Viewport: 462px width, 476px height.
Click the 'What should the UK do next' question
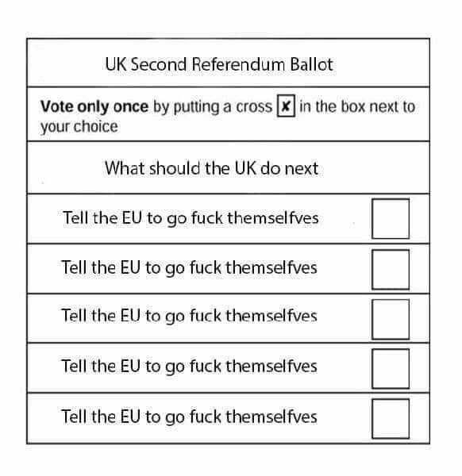point(211,168)
